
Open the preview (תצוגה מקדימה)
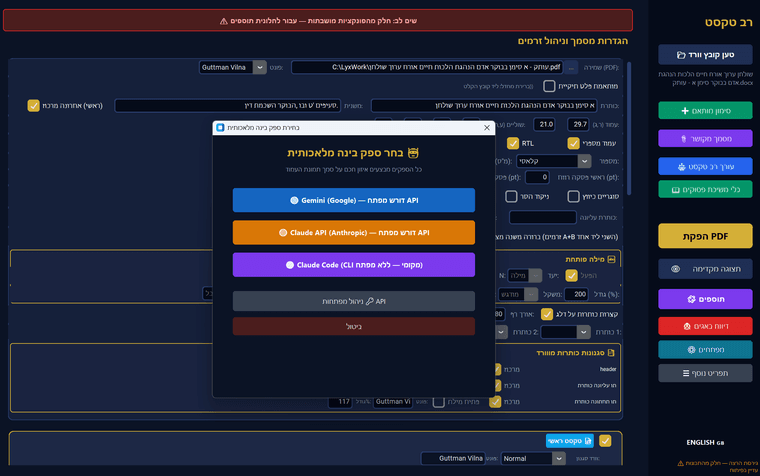[705, 269]
